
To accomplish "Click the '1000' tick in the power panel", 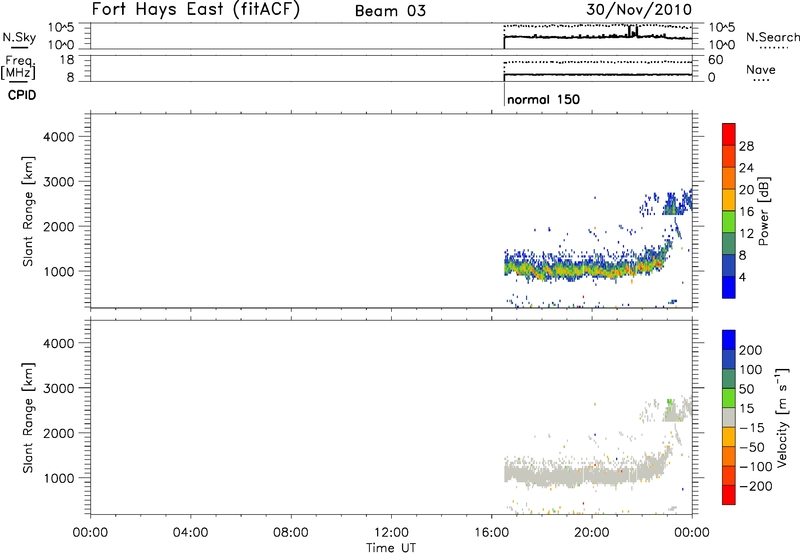I will point(59,271).
